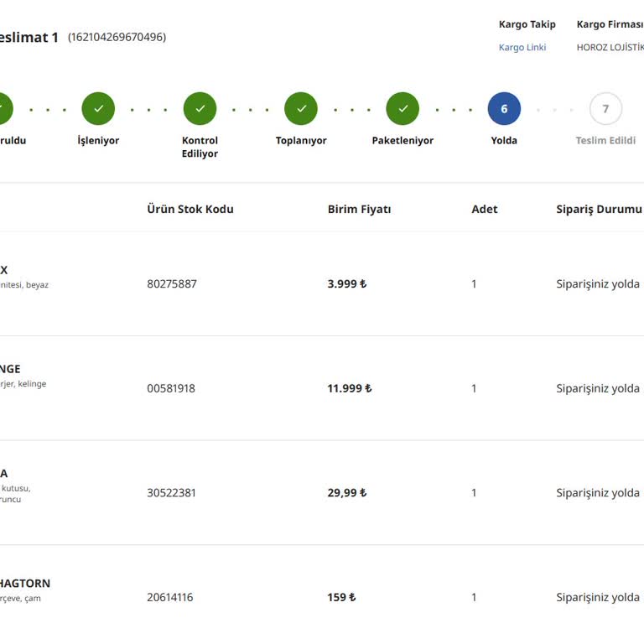Viewport: 644px width, 644px height.
Task: Click the Paketleniyor green checkmark icon
Action: tap(402, 109)
